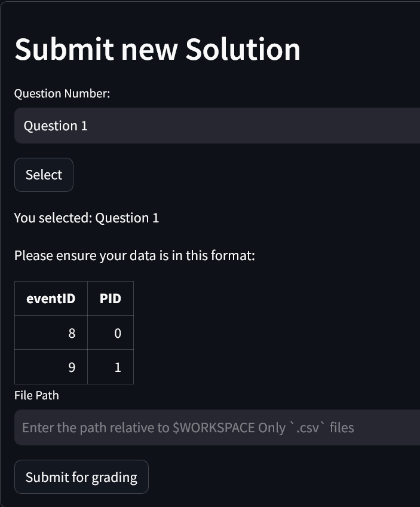Click the 'You selected:' confirmation text
The height and width of the screenshot is (507, 420).
pyautogui.click(x=53, y=218)
